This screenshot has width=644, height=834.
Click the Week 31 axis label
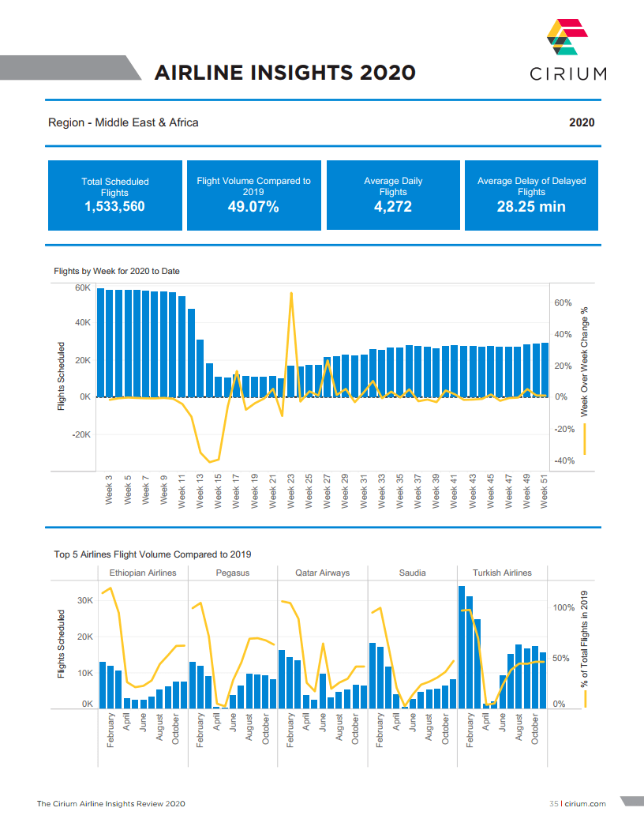click(x=364, y=491)
